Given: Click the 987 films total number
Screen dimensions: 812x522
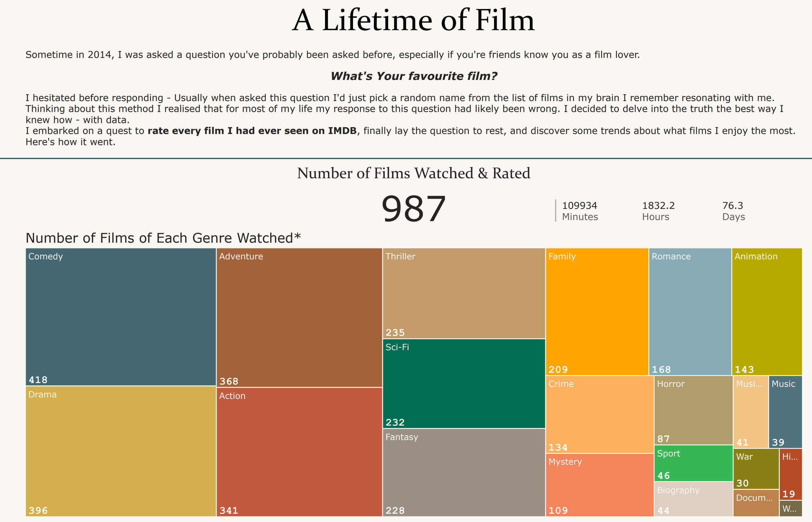Looking at the screenshot, I should [413, 209].
